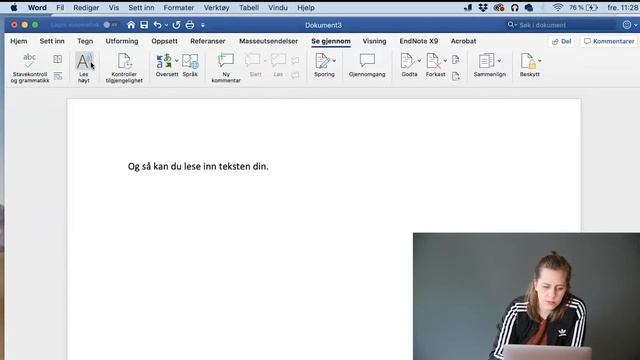Open the Språk language tool

(190, 65)
